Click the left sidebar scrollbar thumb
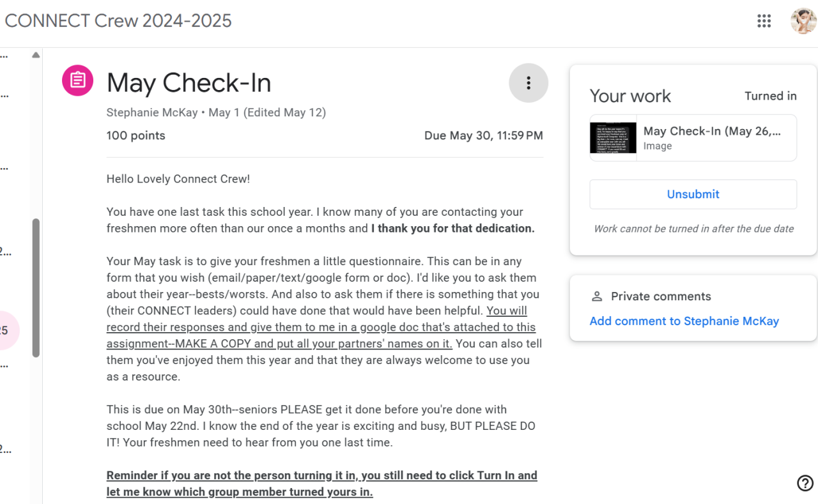Image resolution: width=818 pixels, height=504 pixels. coord(36,287)
